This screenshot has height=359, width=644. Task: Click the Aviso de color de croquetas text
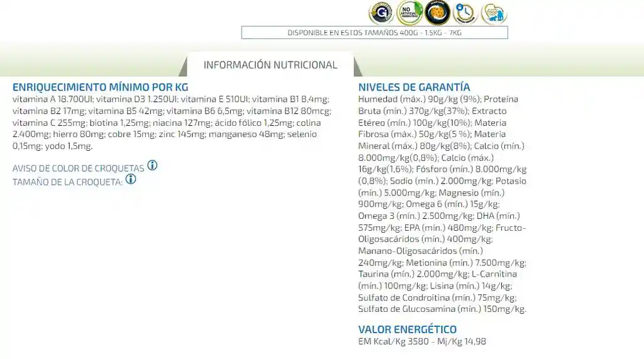pos(78,168)
